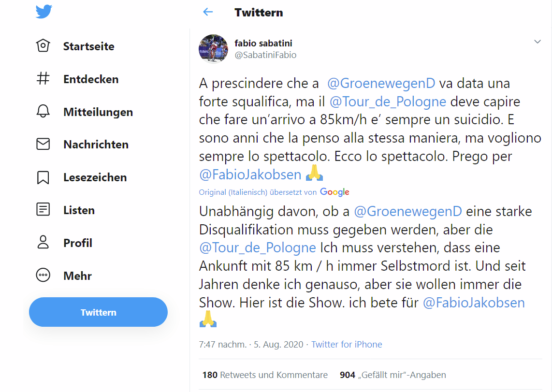Viewport: 552px width, 392px height.
Task: Click the Listen icon in sidebar
Action: [43, 210]
